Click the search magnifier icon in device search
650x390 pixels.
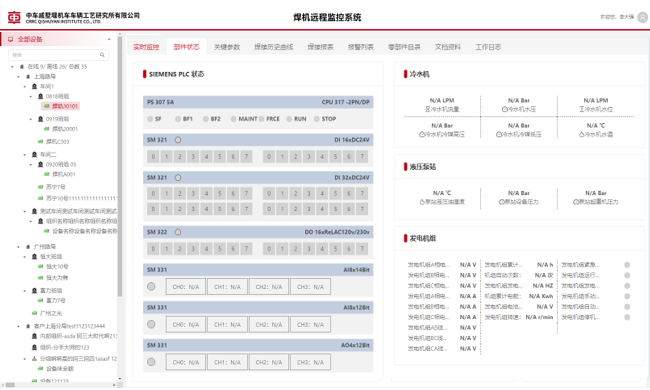coord(102,55)
